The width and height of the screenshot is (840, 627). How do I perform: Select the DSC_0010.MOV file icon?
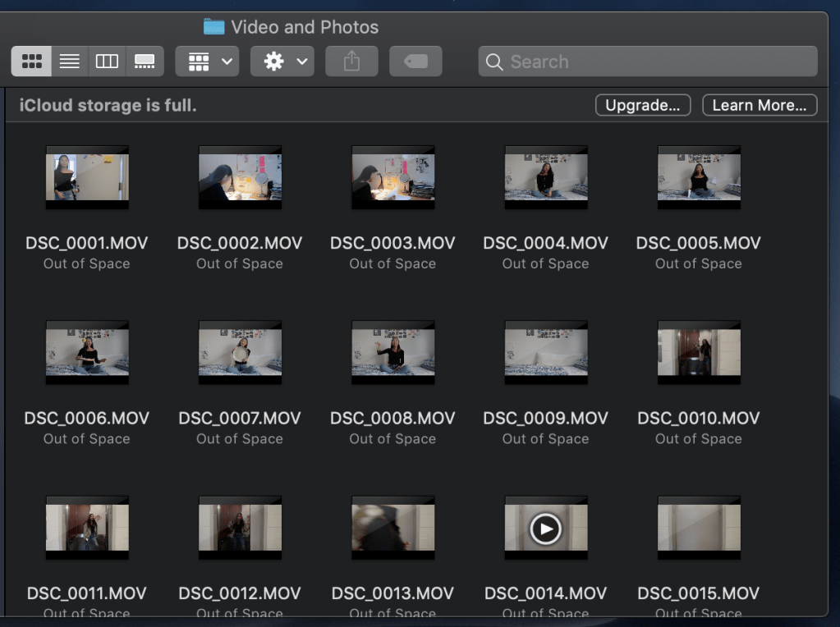[x=699, y=352]
